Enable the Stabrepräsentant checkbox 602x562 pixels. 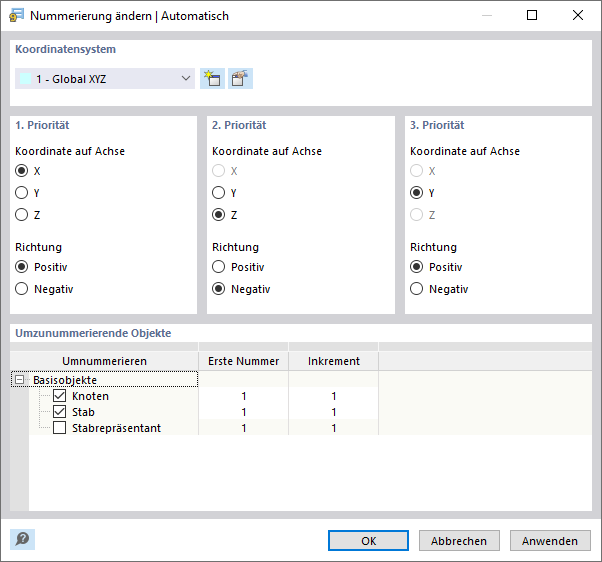point(60,428)
